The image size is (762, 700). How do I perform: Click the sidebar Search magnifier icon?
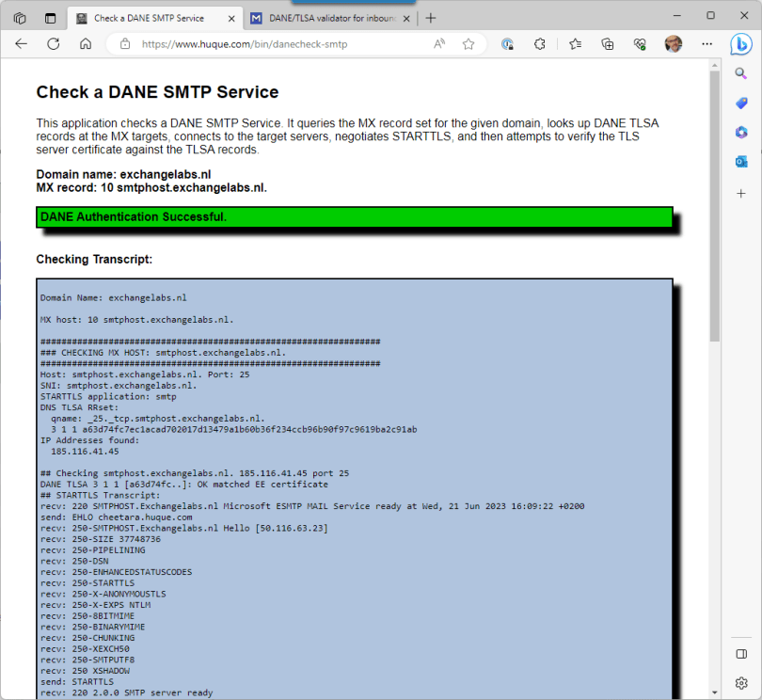click(x=741, y=73)
